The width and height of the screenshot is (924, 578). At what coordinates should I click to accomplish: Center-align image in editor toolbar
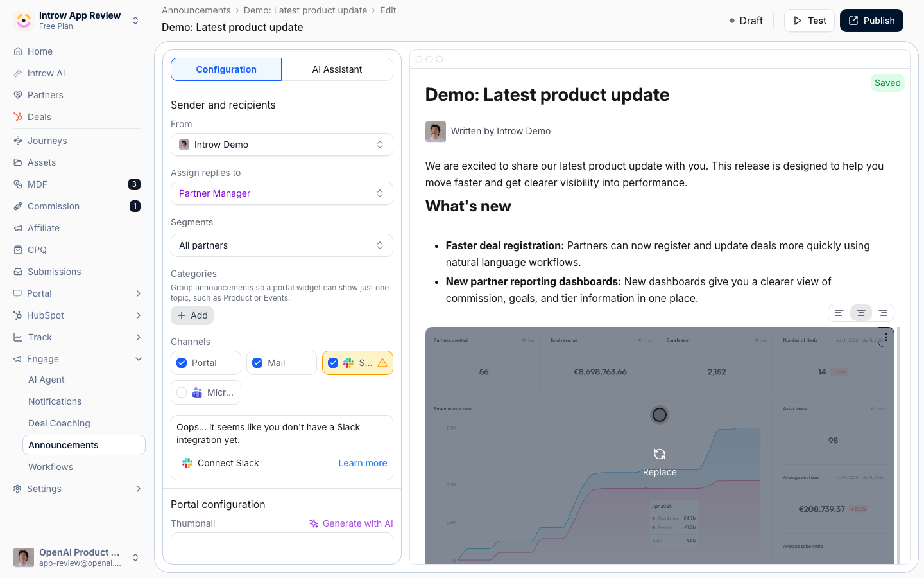(861, 313)
